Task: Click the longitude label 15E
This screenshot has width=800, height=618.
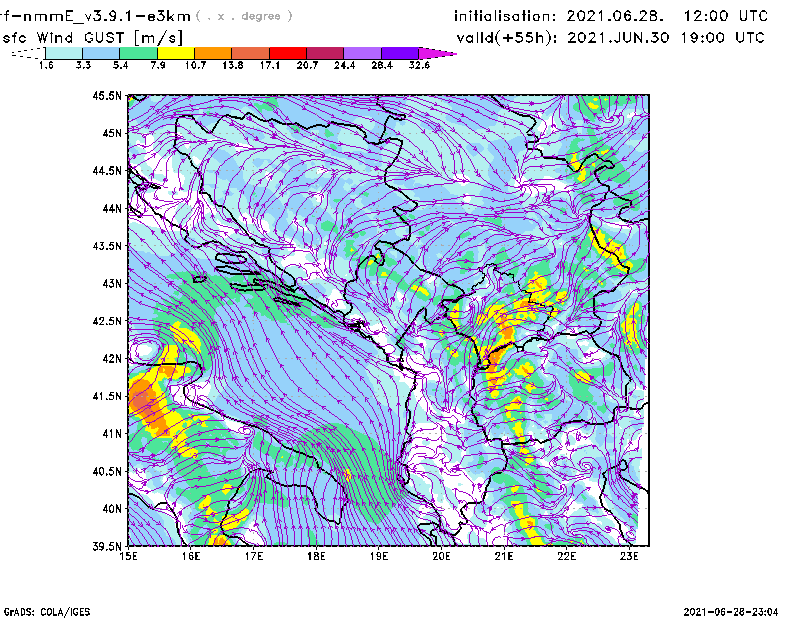Action: coord(128,556)
